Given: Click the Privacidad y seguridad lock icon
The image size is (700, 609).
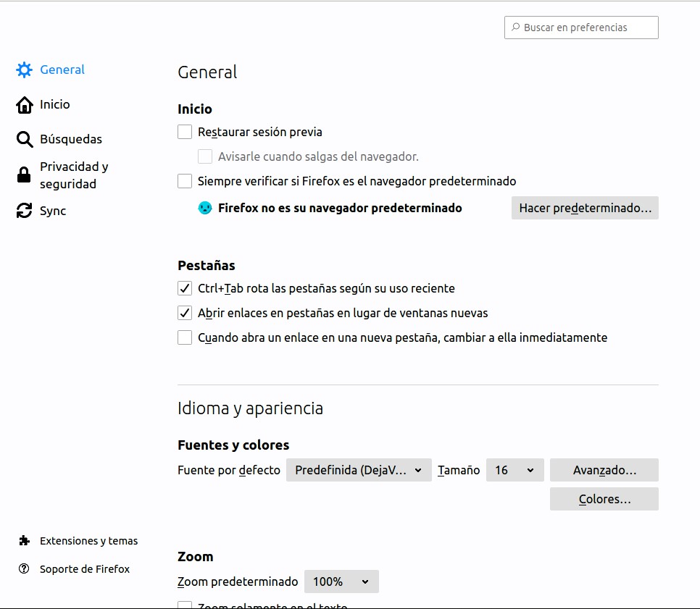Looking at the screenshot, I should click(24, 175).
